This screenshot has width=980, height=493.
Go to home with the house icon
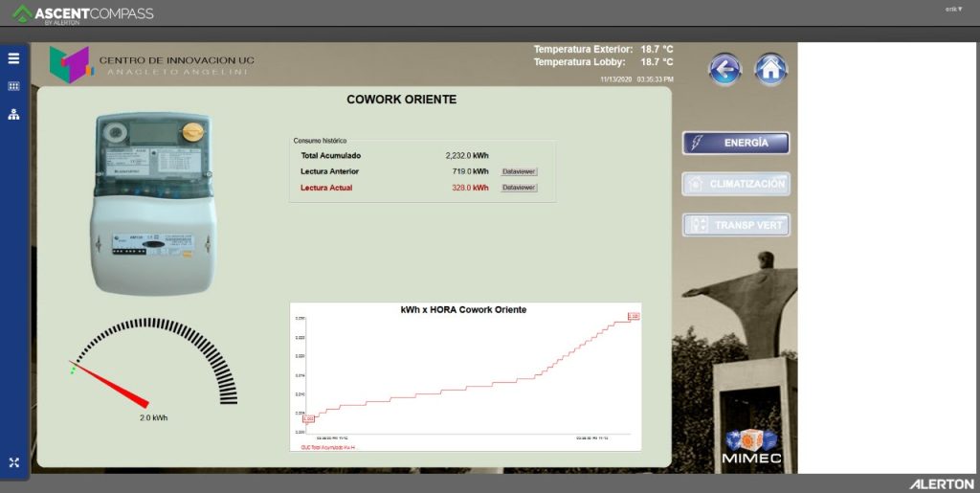[x=770, y=69]
